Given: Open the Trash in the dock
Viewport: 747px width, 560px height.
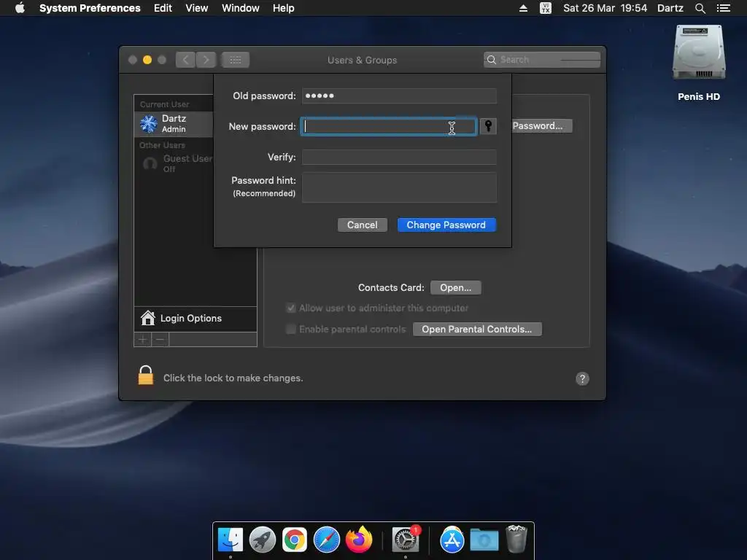Looking at the screenshot, I should 516,539.
